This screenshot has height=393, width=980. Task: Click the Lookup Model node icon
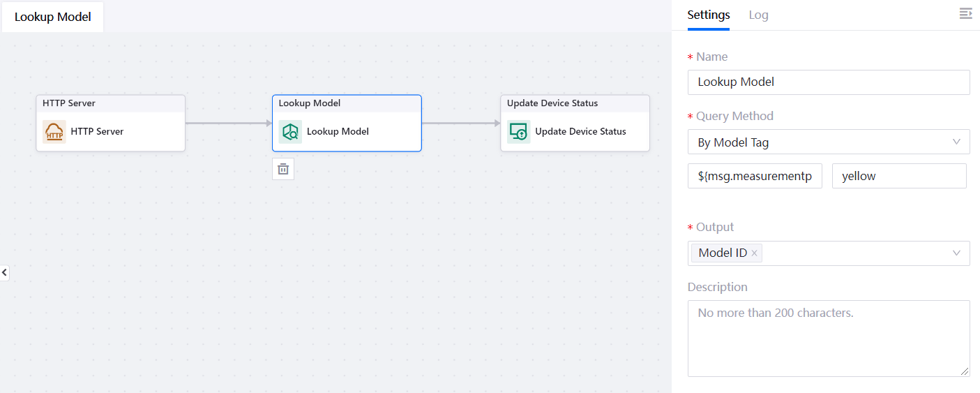[x=290, y=131]
